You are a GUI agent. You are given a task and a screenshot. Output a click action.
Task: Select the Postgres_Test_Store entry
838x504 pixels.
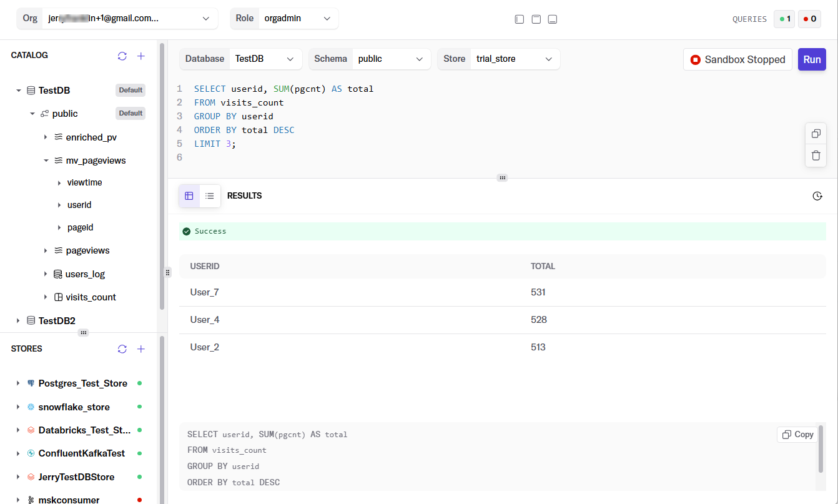pos(82,383)
